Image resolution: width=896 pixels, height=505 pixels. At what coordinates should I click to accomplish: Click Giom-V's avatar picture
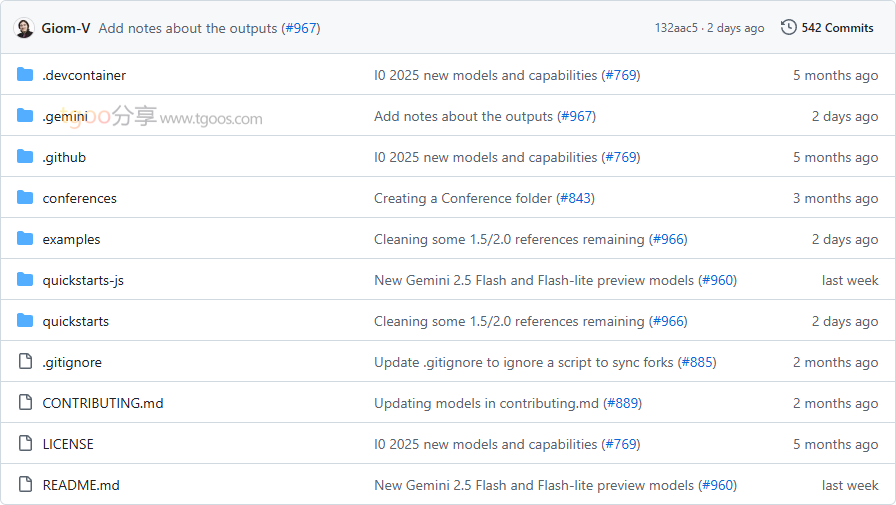(x=24, y=28)
